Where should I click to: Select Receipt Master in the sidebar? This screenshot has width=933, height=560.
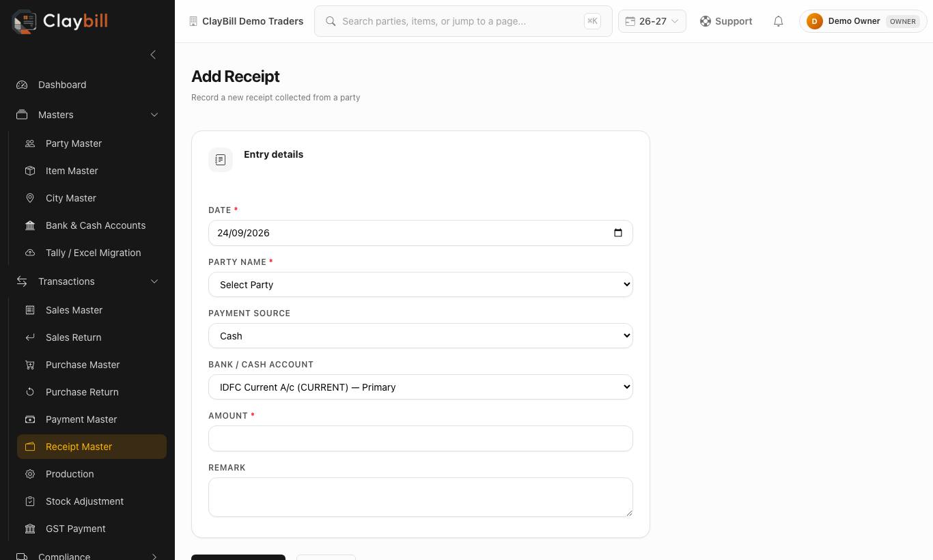pyautogui.click(x=92, y=447)
